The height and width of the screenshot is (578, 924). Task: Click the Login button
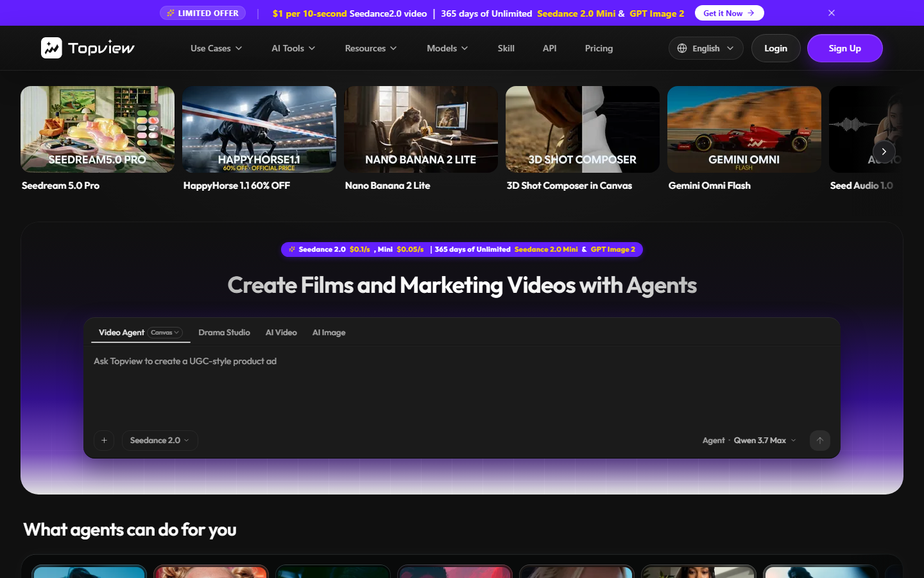(776, 48)
